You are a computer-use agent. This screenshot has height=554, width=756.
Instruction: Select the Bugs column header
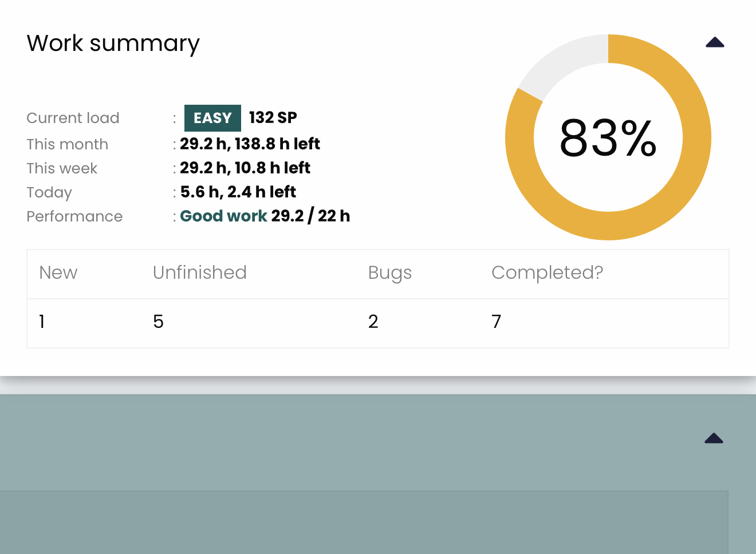point(390,273)
